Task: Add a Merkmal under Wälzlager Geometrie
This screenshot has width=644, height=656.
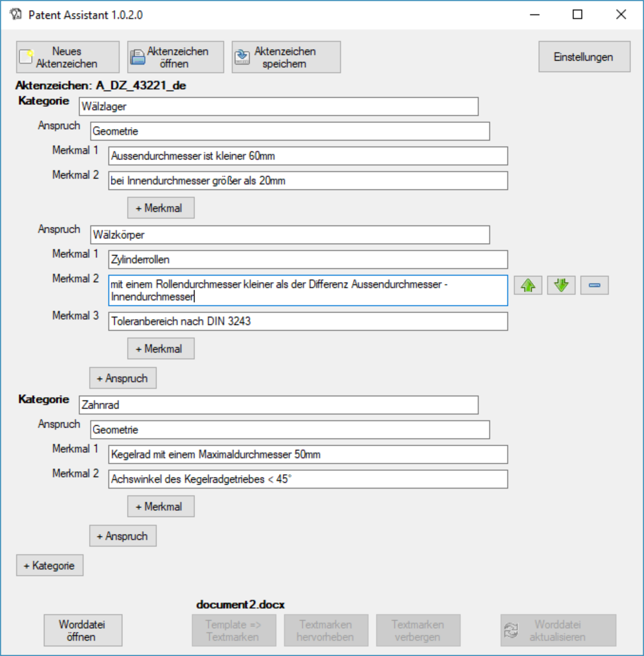Action: pyautogui.click(x=161, y=208)
